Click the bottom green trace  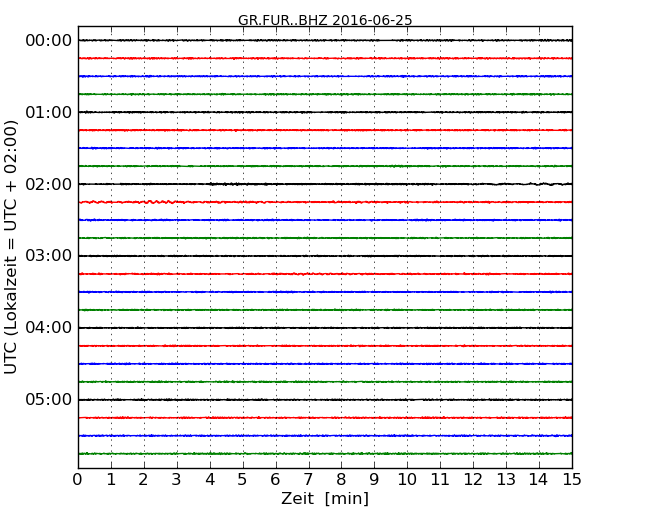pyautogui.click(x=325, y=454)
